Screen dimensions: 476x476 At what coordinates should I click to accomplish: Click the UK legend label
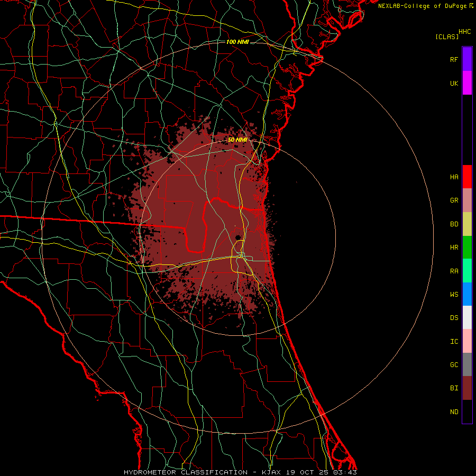[454, 84]
